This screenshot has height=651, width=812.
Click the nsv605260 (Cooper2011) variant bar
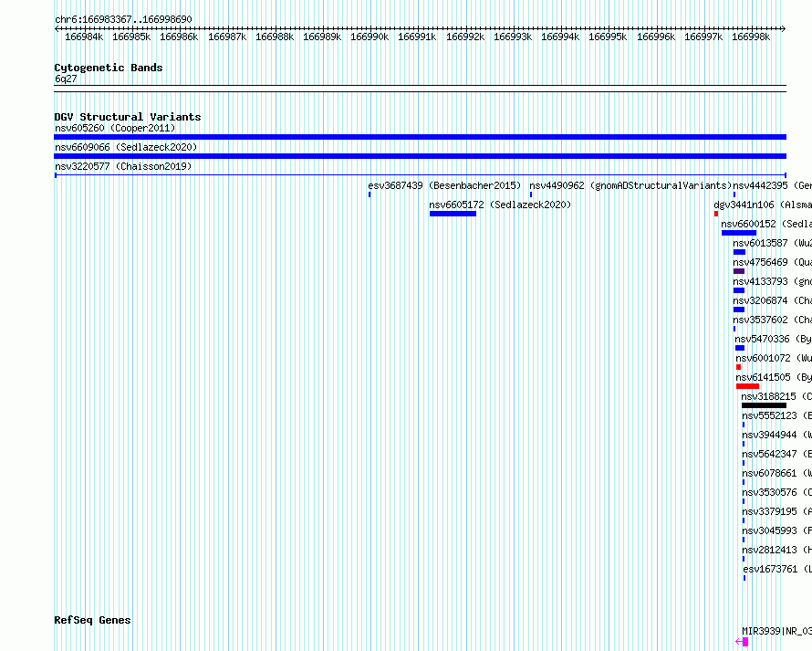coord(420,137)
